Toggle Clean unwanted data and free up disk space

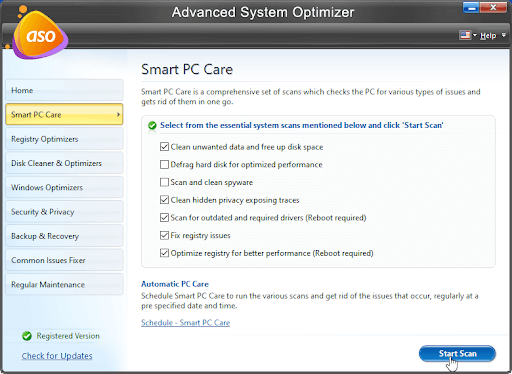(x=164, y=147)
